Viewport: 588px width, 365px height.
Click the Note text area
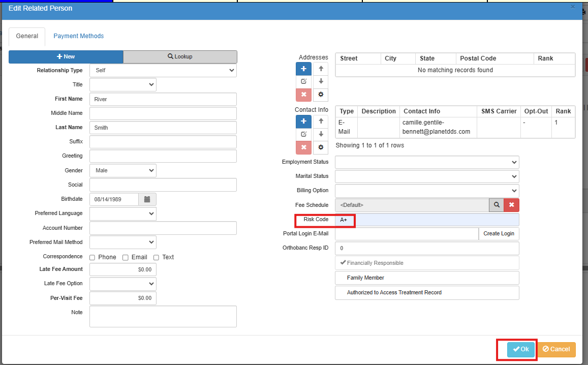(163, 317)
